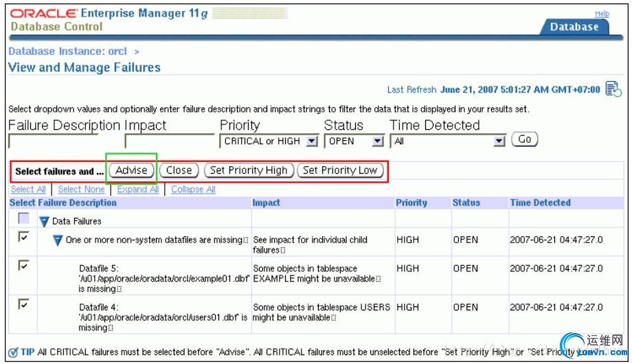This screenshot has height=364, width=632.
Task: Open the Status dropdown
Action: tap(354, 141)
